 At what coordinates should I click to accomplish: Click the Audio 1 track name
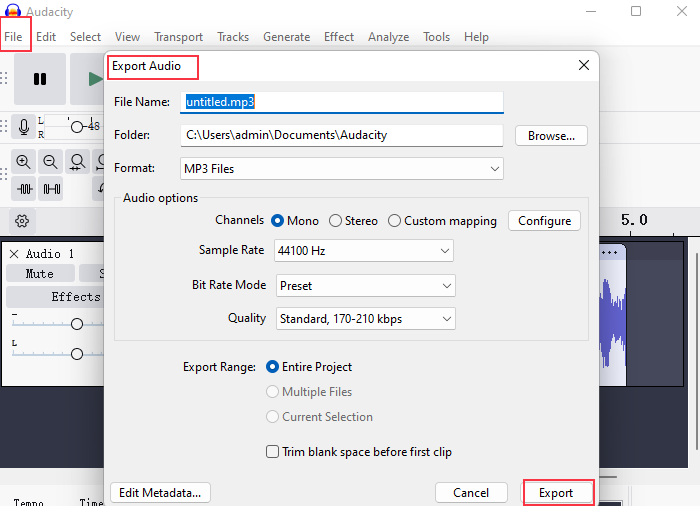tap(50, 254)
